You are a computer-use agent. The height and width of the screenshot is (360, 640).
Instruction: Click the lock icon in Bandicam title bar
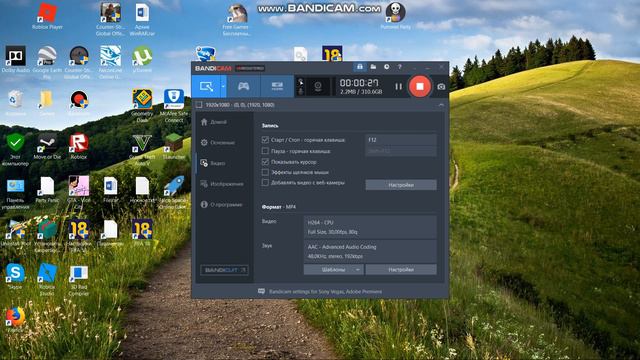pos(360,67)
